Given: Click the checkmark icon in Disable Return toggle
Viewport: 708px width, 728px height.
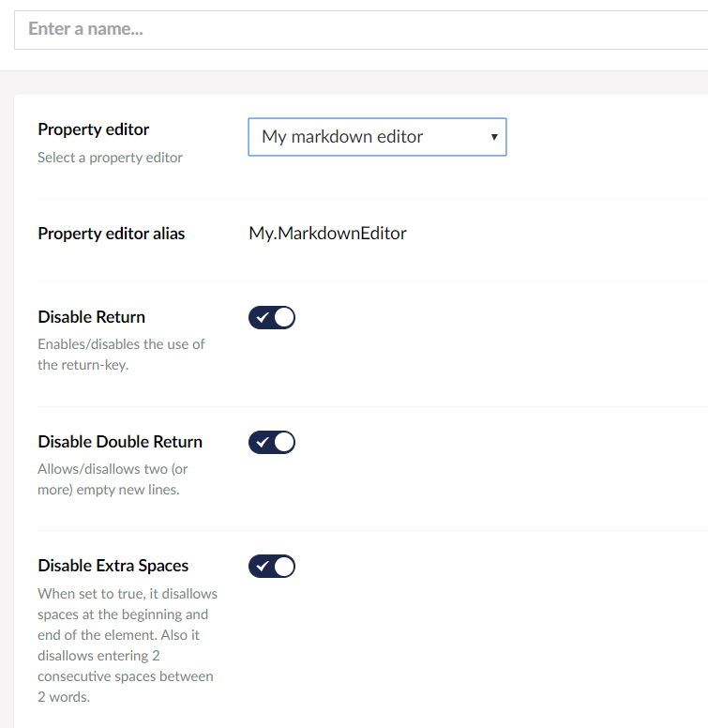Looking at the screenshot, I should pyautogui.click(x=263, y=317).
